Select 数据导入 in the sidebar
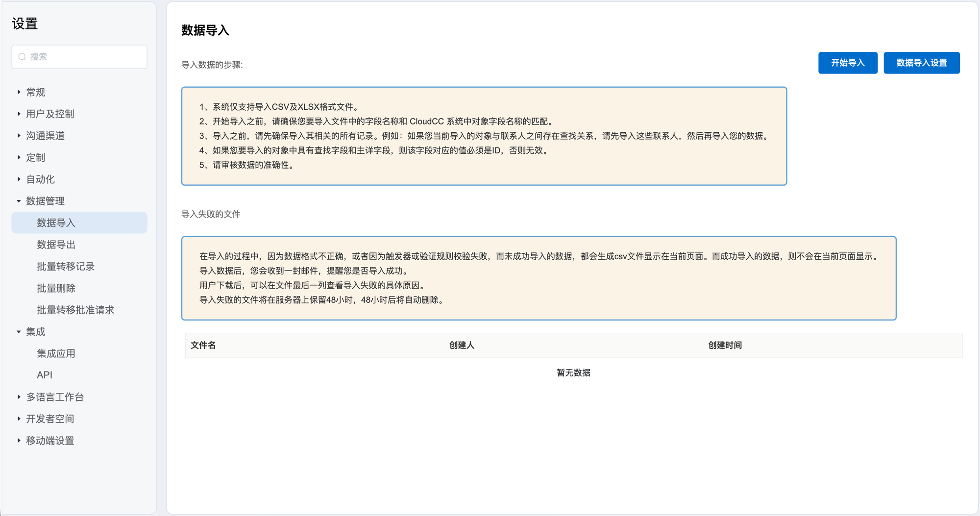Image resolution: width=980 pixels, height=516 pixels. pos(56,223)
